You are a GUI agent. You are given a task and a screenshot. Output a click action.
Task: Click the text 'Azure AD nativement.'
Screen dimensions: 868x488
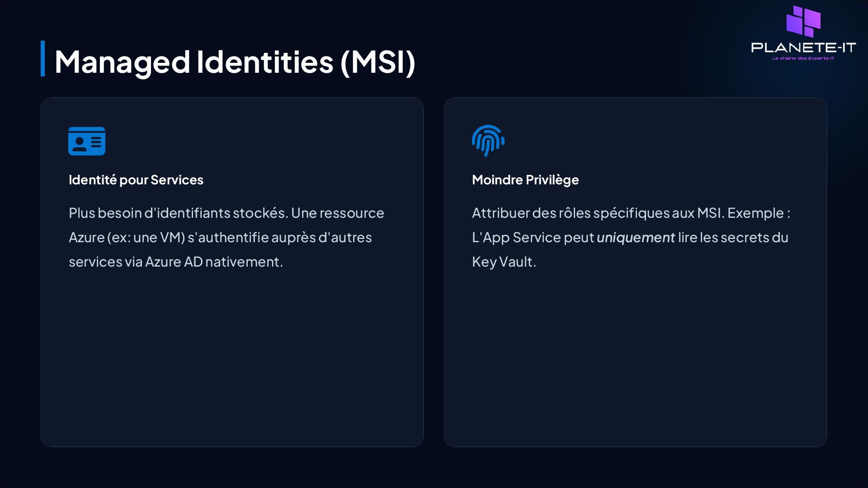pos(214,262)
